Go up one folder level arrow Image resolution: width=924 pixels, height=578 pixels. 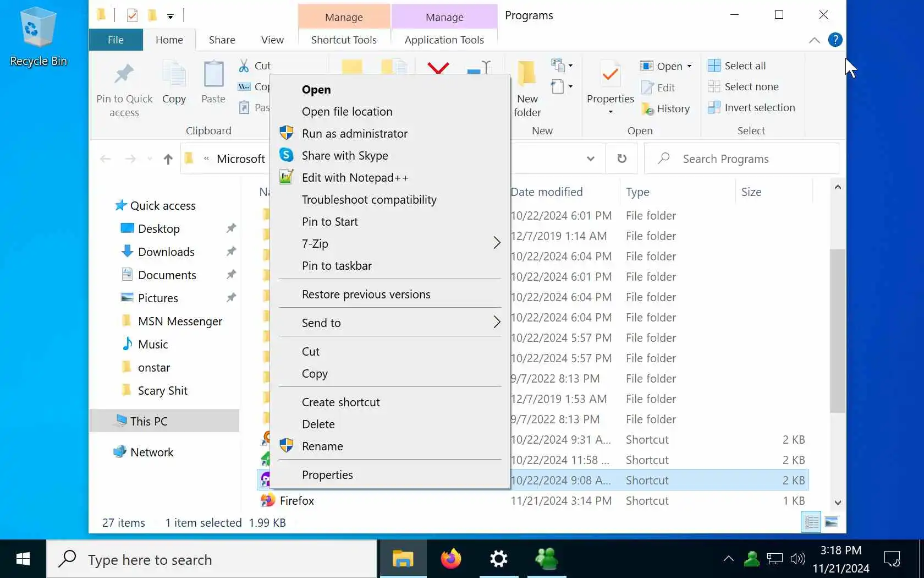[x=168, y=159]
